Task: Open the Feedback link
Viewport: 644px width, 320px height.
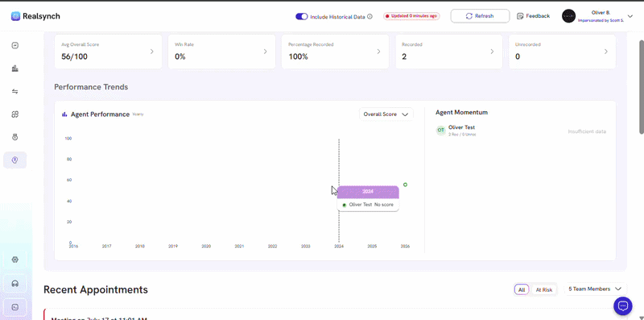Action: (x=533, y=16)
